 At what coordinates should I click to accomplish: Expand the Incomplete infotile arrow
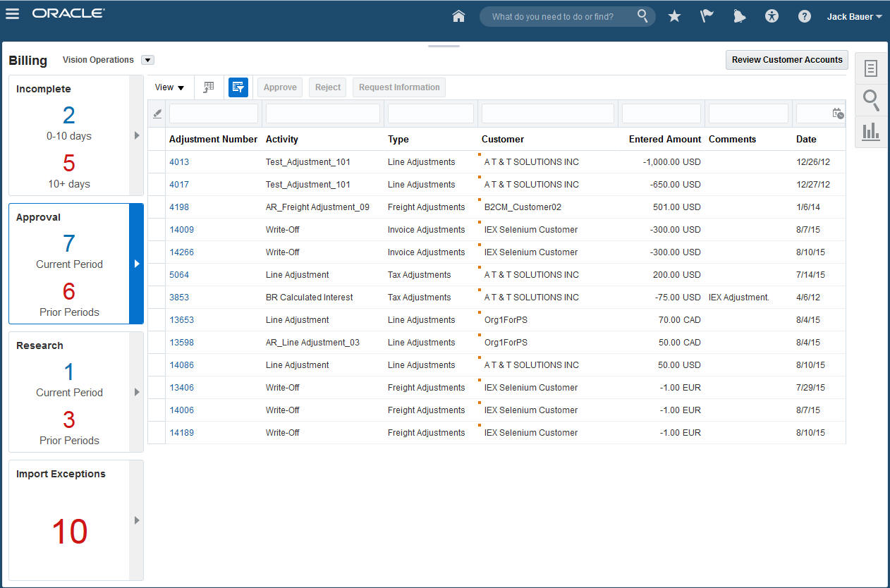[x=137, y=135]
